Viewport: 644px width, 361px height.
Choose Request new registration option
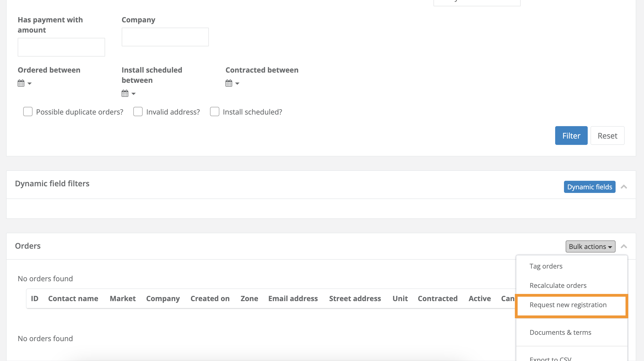pyautogui.click(x=568, y=305)
